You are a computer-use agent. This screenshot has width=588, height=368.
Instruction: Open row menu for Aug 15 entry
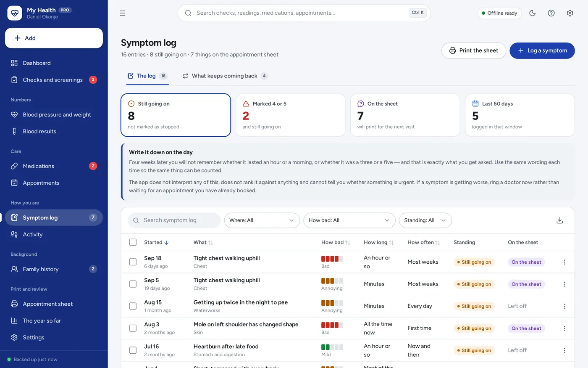click(564, 306)
